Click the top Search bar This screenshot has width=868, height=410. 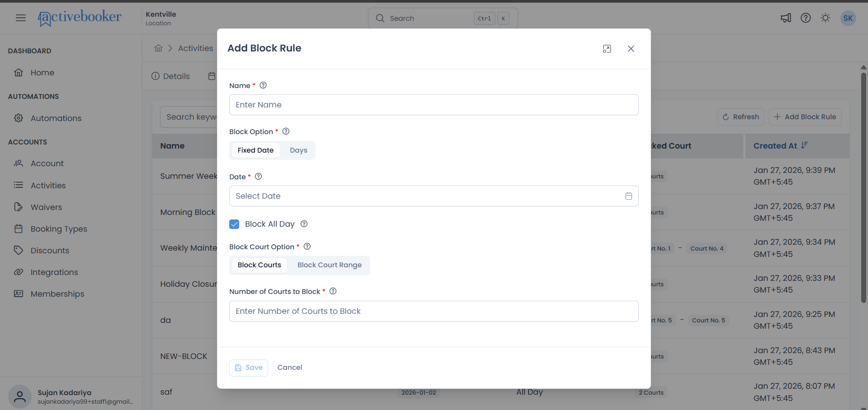pos(443,18)
